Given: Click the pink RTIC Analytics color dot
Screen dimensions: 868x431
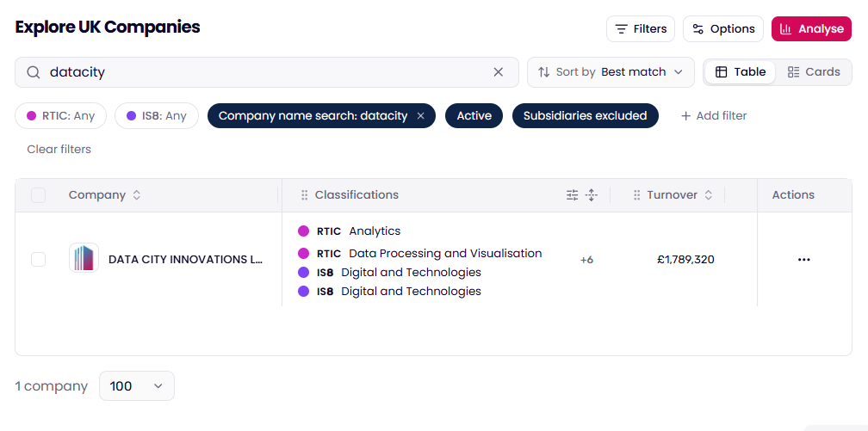Looking at the screenshot, I should tap(303, 231).
